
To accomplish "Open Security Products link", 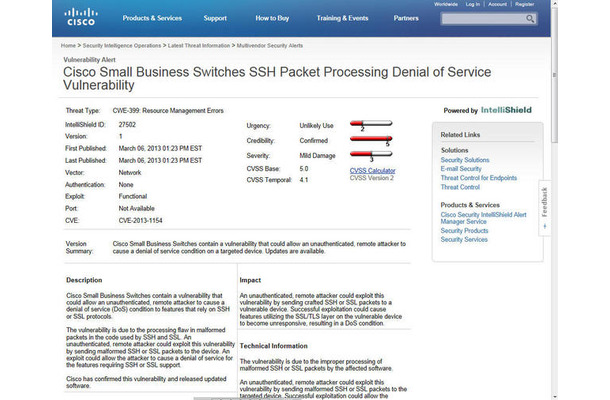I will tap(464, 231).
